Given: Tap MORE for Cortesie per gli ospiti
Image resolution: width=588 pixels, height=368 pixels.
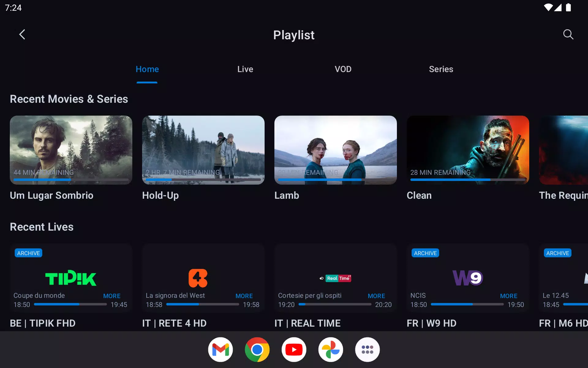Looking at the screenshot, I should [x=376, y=296].
